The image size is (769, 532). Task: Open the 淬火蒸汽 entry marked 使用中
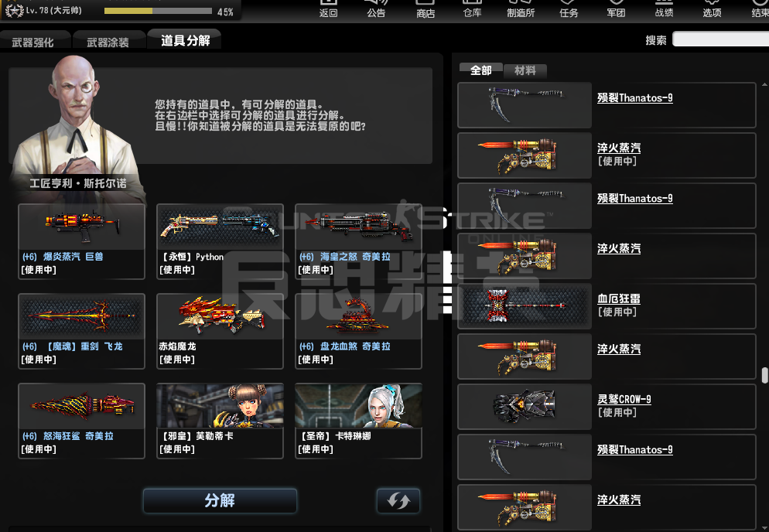607,155
